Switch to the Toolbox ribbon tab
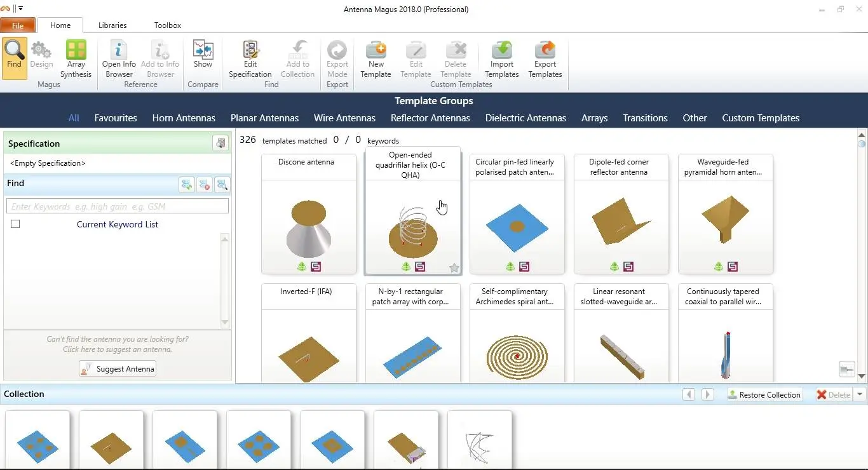 coord(168,25)
